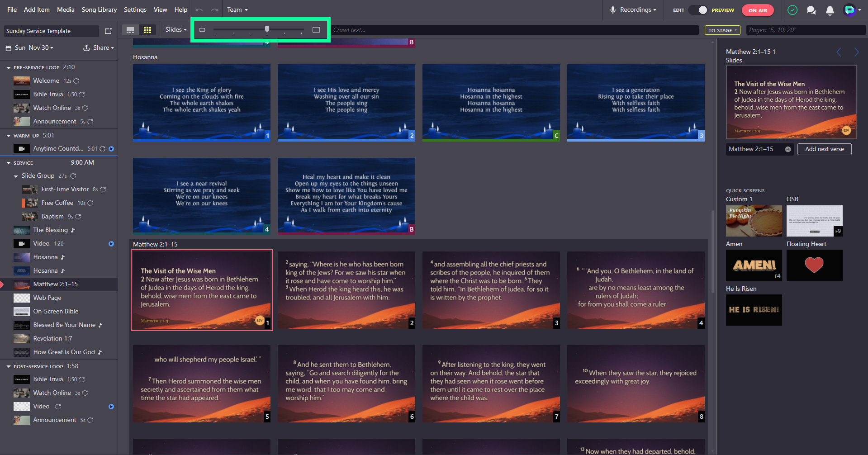Click the new presentation icon beside title

coord(108,31)
